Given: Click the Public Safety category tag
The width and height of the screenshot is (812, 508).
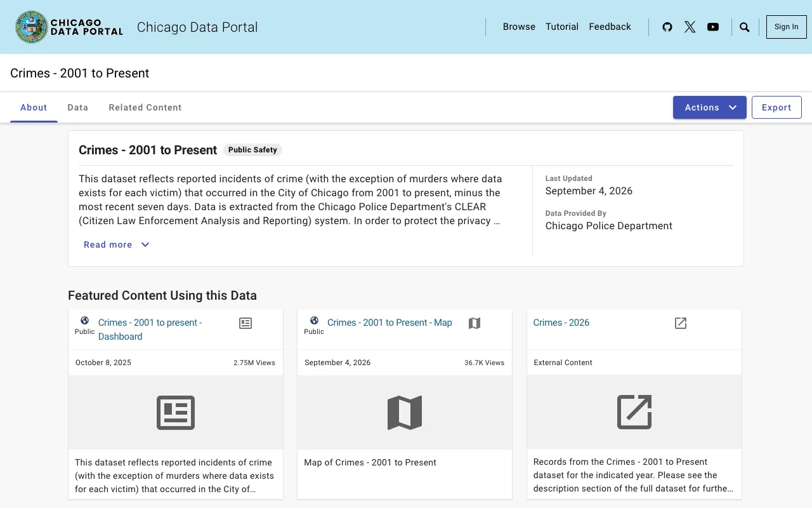Looking at the screenshot, I should (252, 150).
